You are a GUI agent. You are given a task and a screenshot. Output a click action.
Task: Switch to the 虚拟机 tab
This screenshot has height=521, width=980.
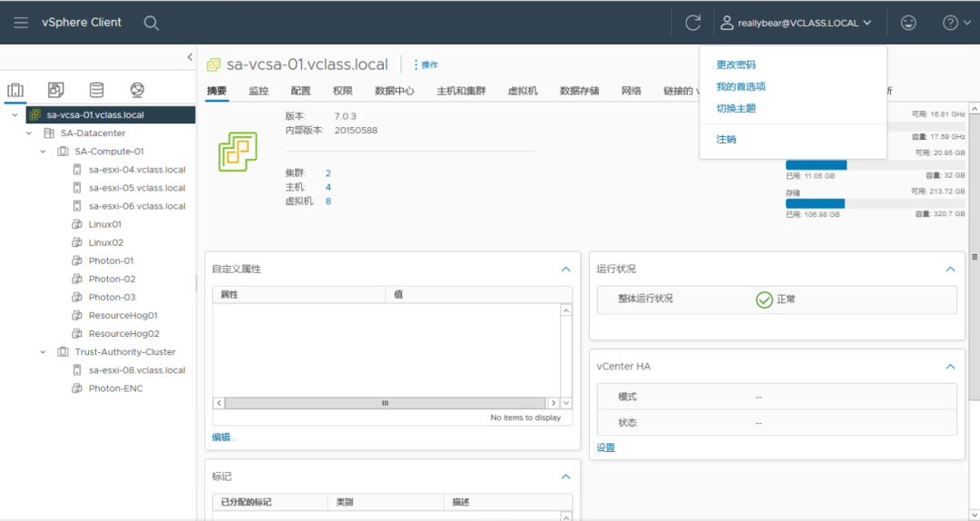pos(523,91)
